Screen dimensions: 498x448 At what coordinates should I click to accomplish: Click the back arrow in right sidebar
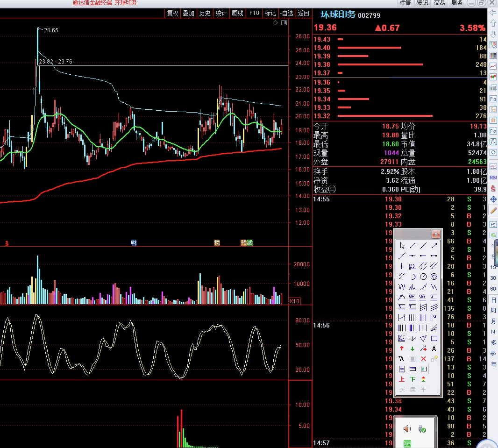tap(493, 13)
